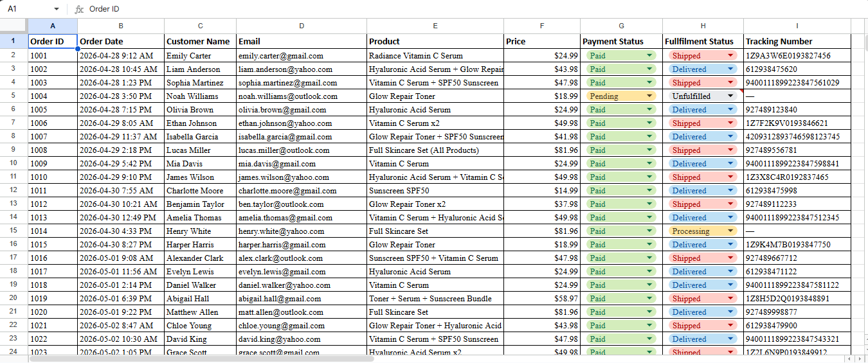Select the Customer Name header cell

point(200,41)
